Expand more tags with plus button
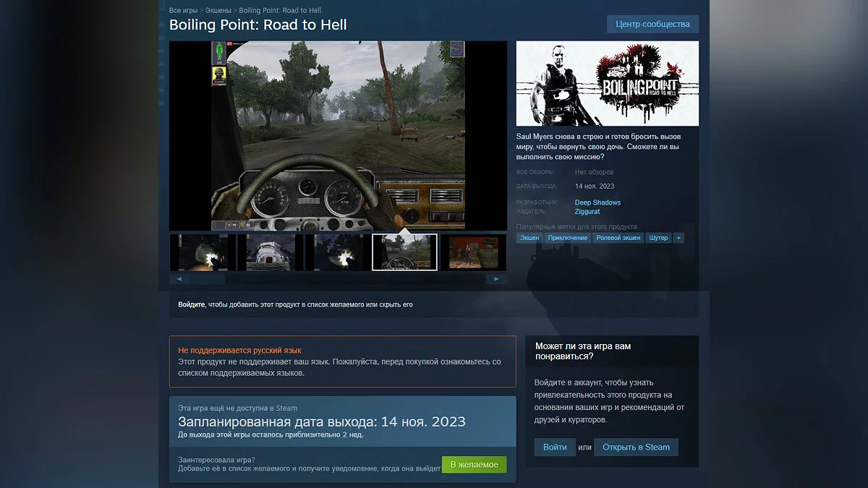868x488 pixels. coord(678,238)
